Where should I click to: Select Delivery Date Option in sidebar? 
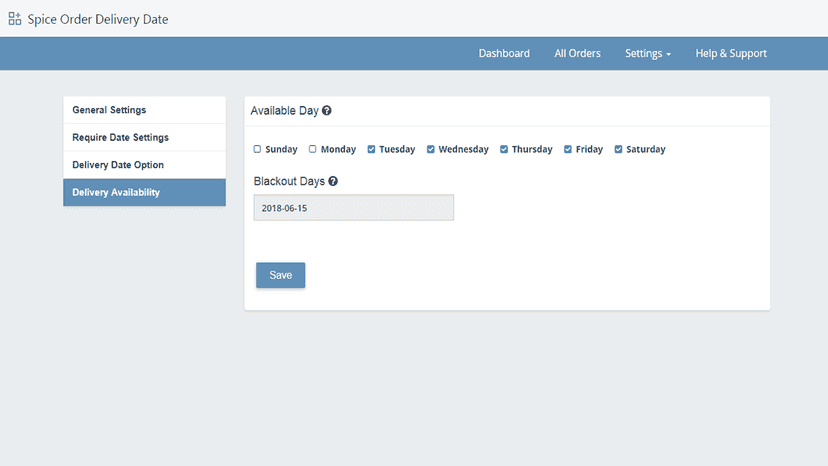coord(145,165)
